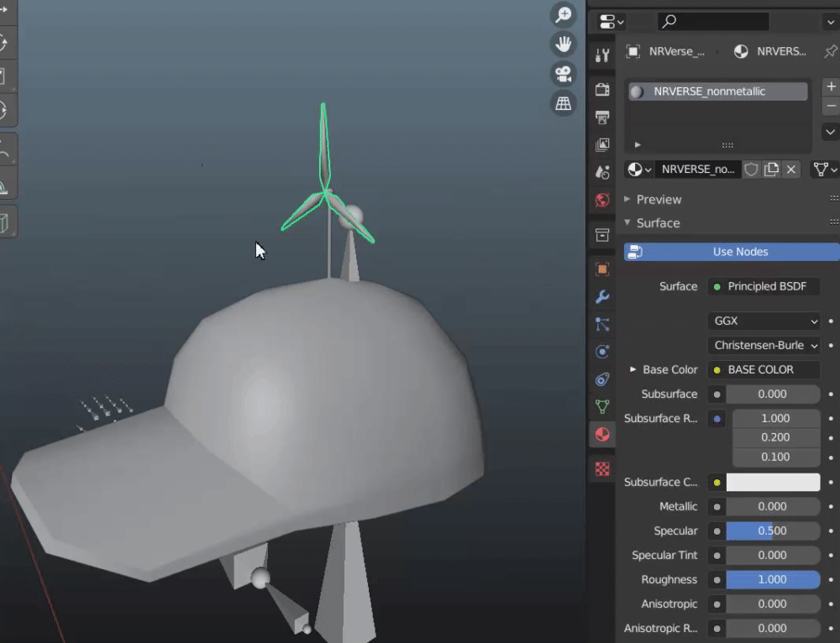
Task: Open the View Layer properties tab
Action: coord(602,144)
